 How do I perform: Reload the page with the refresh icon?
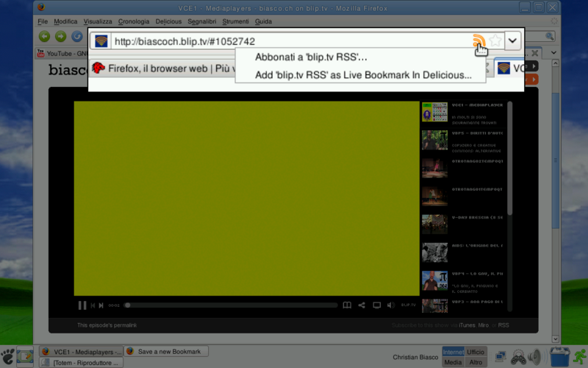pos(77,36)
